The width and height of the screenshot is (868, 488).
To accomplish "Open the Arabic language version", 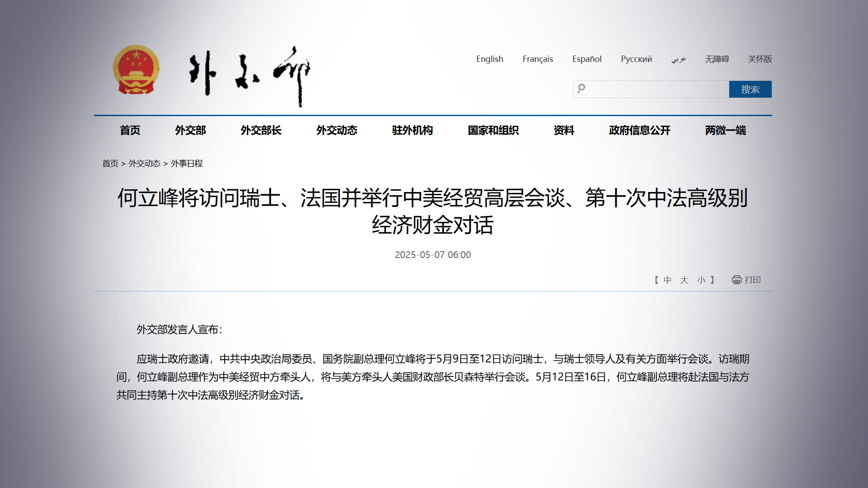I will pos(678,59).
